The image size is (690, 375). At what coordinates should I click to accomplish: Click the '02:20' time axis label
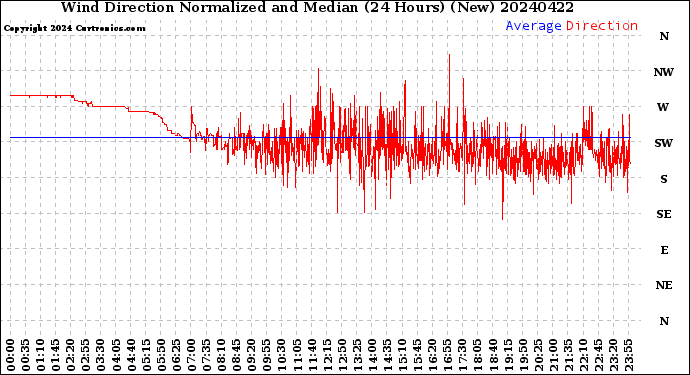click(70, 355)
